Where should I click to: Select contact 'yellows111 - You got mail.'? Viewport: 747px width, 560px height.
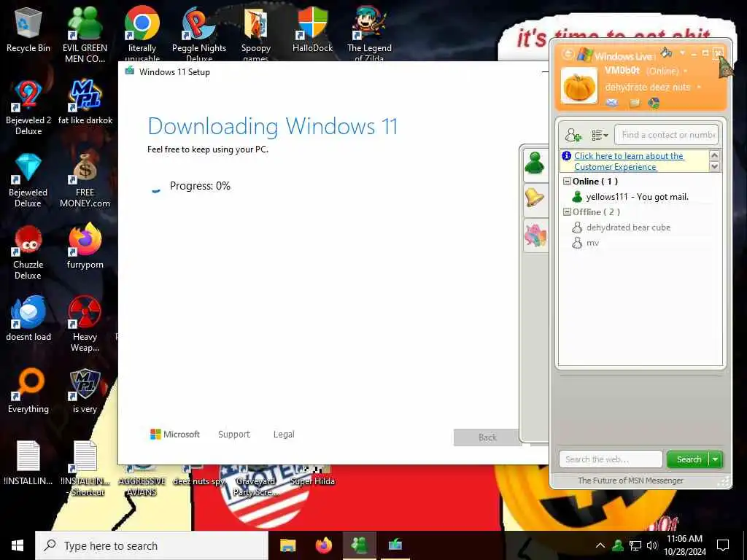point(637,197)
